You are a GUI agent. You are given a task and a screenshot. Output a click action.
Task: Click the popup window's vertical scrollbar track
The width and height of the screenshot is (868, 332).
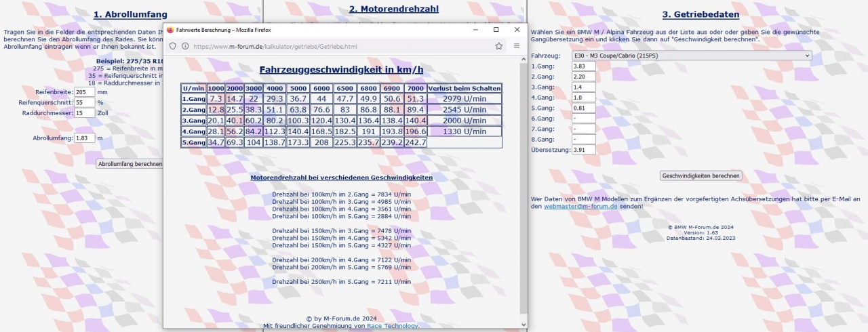click(523, 203)
